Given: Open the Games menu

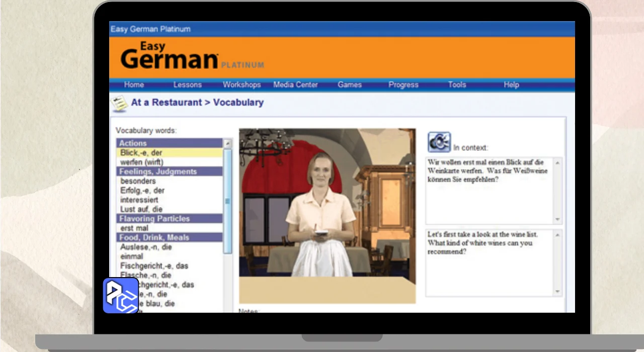Looking at the screenshot, I should tap(350, 85).
